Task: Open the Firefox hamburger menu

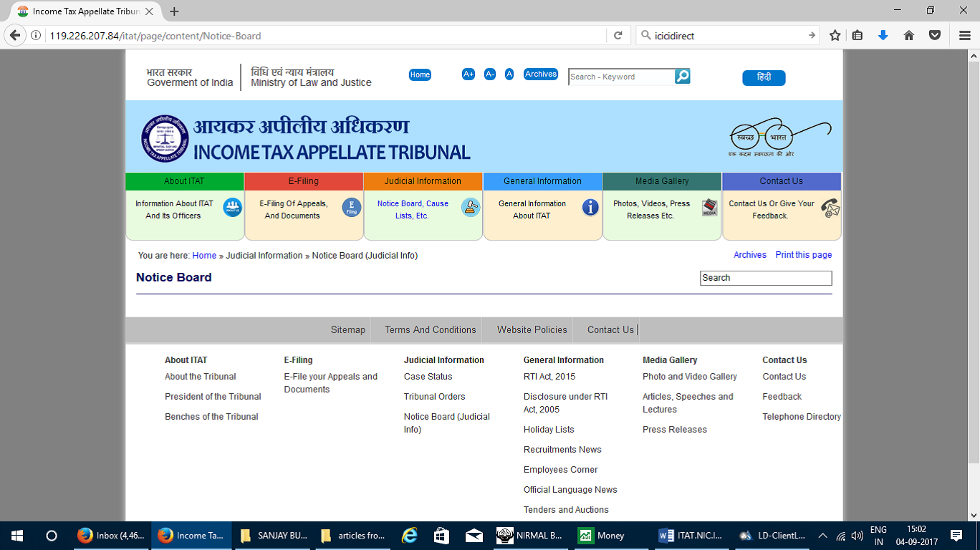Action: tap(964, 35)
